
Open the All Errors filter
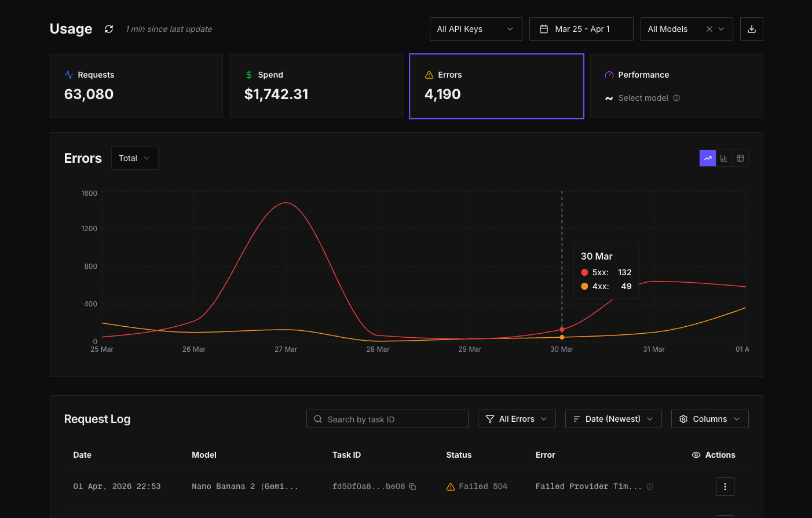(x=517, y=419)
